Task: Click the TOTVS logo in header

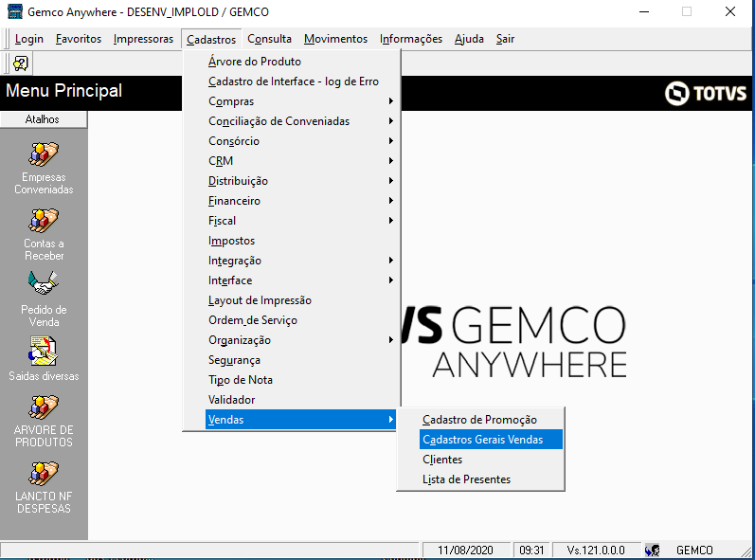Action: click(706, 93)
